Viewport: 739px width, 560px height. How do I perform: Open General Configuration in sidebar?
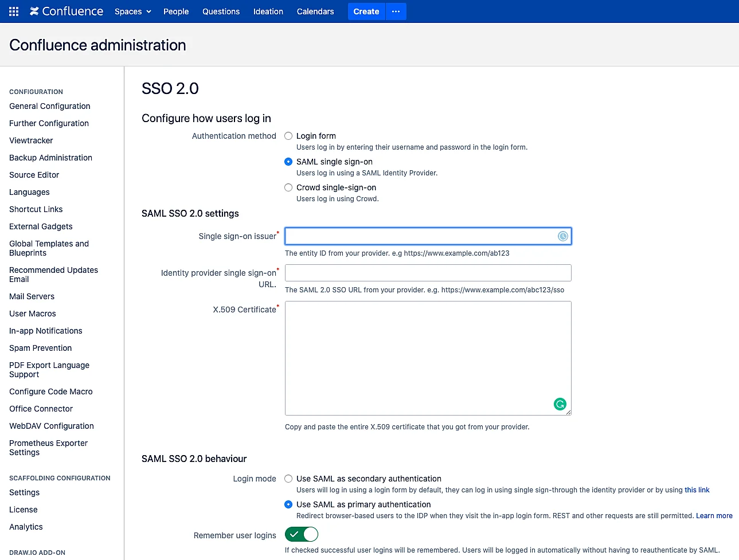click(x=50, y=106)
